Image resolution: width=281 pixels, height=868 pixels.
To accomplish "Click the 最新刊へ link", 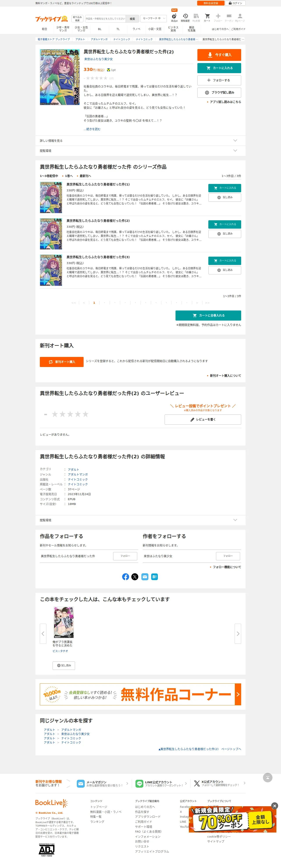I will pos(85,176).
